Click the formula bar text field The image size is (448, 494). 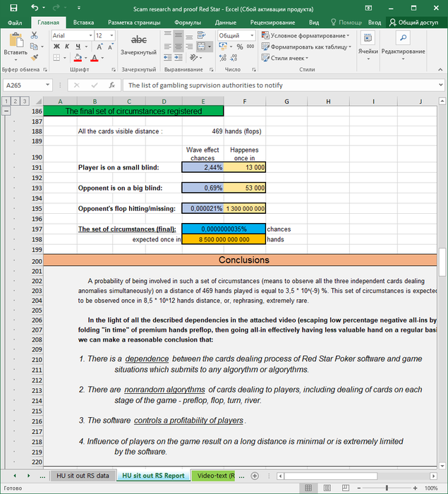(x=280, y=85)
